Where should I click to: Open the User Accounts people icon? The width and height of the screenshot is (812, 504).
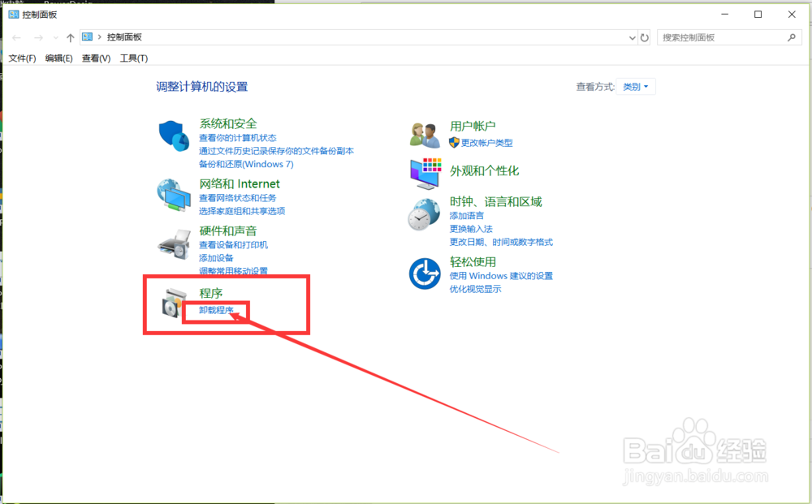coord(425,135)
